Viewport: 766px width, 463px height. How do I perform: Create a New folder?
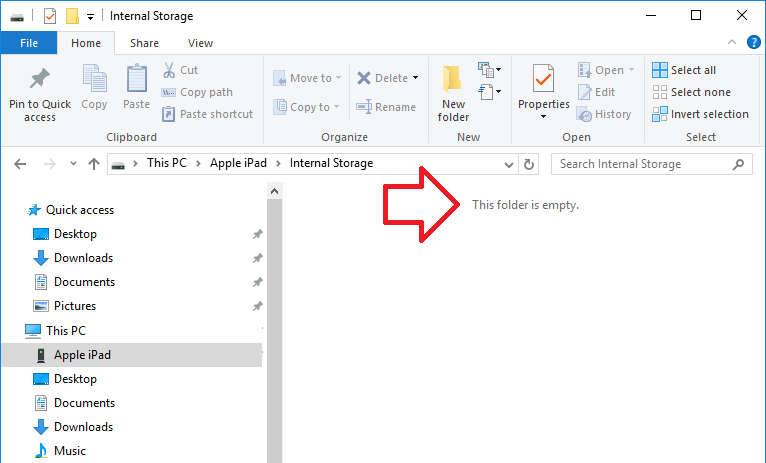(453, 93)
